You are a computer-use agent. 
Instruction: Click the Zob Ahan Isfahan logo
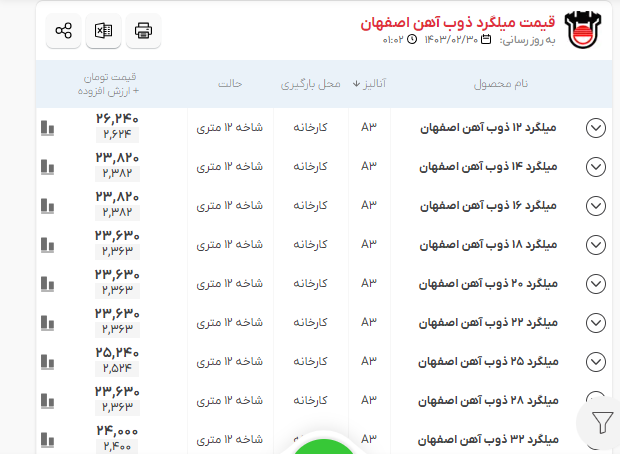583,31
